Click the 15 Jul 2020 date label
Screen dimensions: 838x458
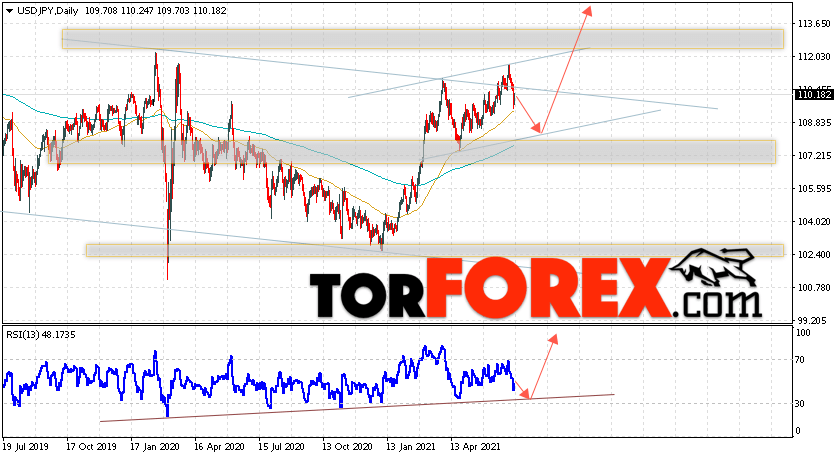pyautogui.click(x=281, y=447)
